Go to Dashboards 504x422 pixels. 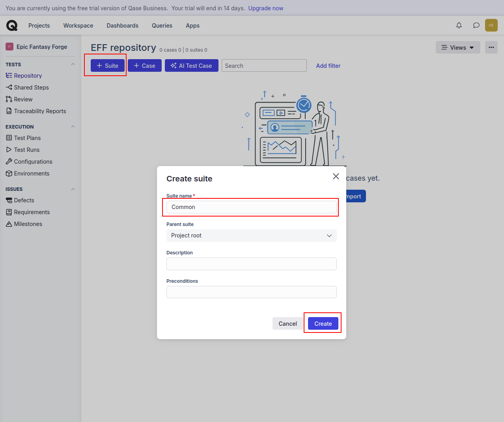click(x=123, y=26)
